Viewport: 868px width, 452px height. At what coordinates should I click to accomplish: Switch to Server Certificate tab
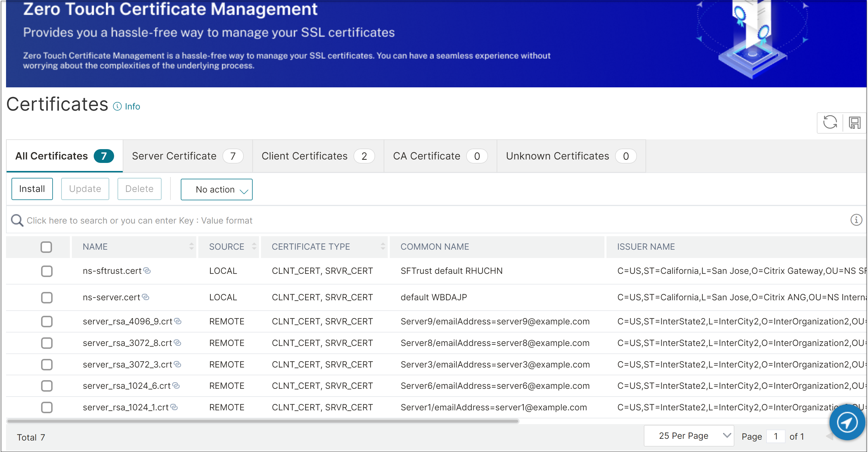tap(188, 156)
